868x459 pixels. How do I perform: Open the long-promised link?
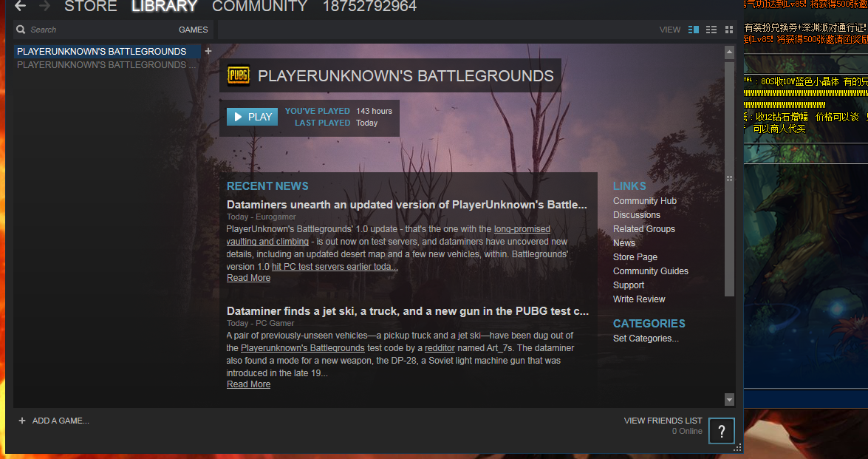coord(522,229)
